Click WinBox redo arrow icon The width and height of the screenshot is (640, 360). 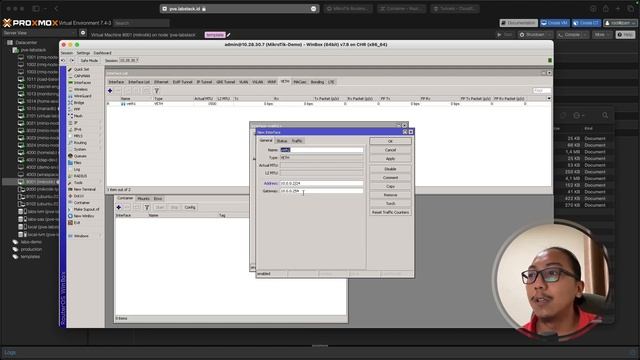coord(72,60)
